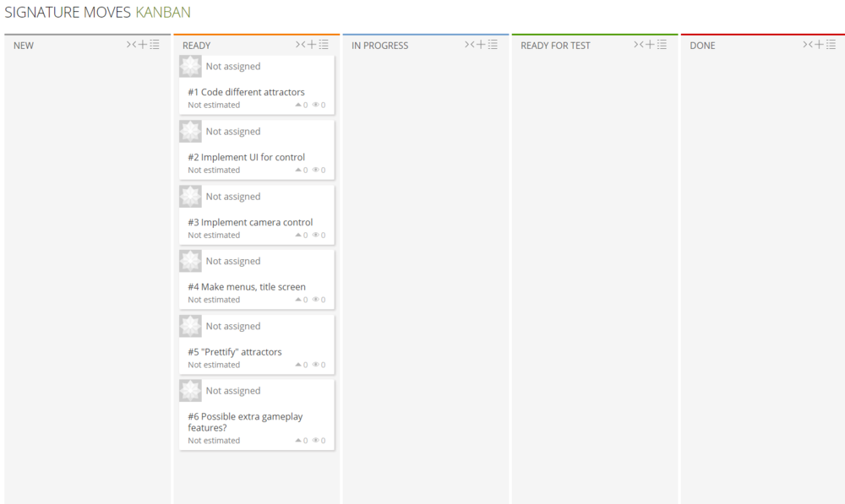Click the plus icon in NEW column
845x504 pixels.
(143, 45)
